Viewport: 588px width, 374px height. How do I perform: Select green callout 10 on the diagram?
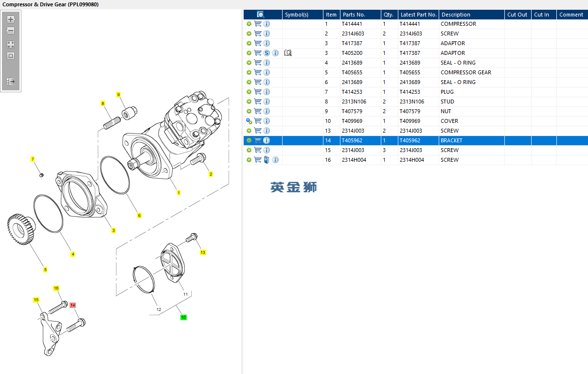click(x=183, y=317)
